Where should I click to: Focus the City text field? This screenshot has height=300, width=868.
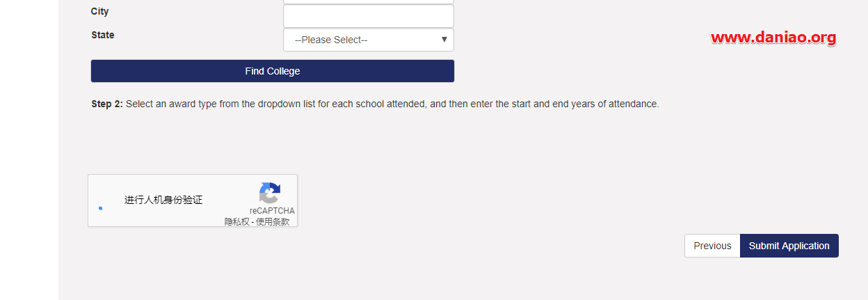click(369, 16)
